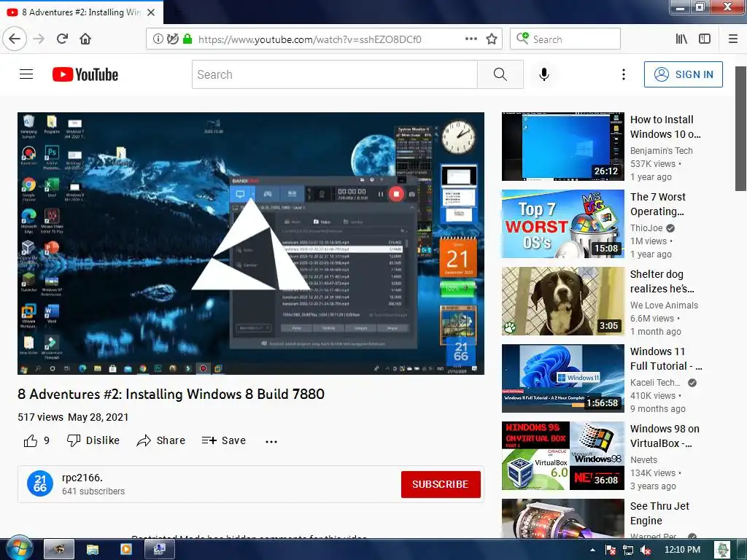Go to the YouTube home logo

tap(85, 74)
